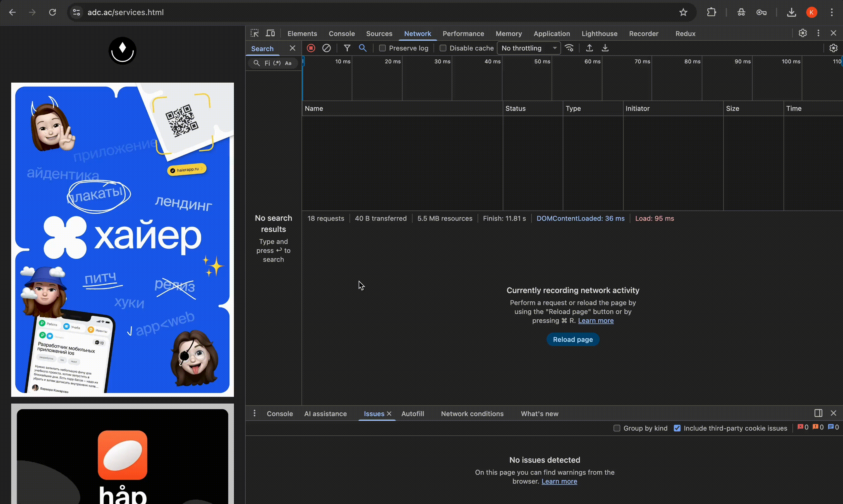Import a HAR file using the upload arrow

[x=590, y=48]
